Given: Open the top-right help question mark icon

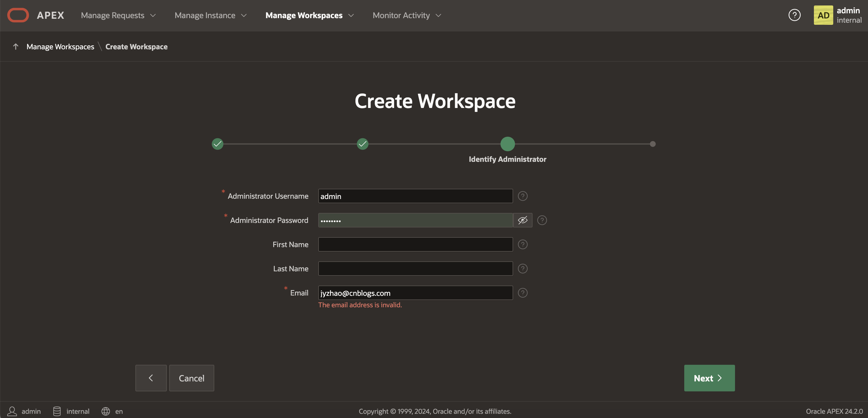Looking at the screenshot, I should [794, 15].
